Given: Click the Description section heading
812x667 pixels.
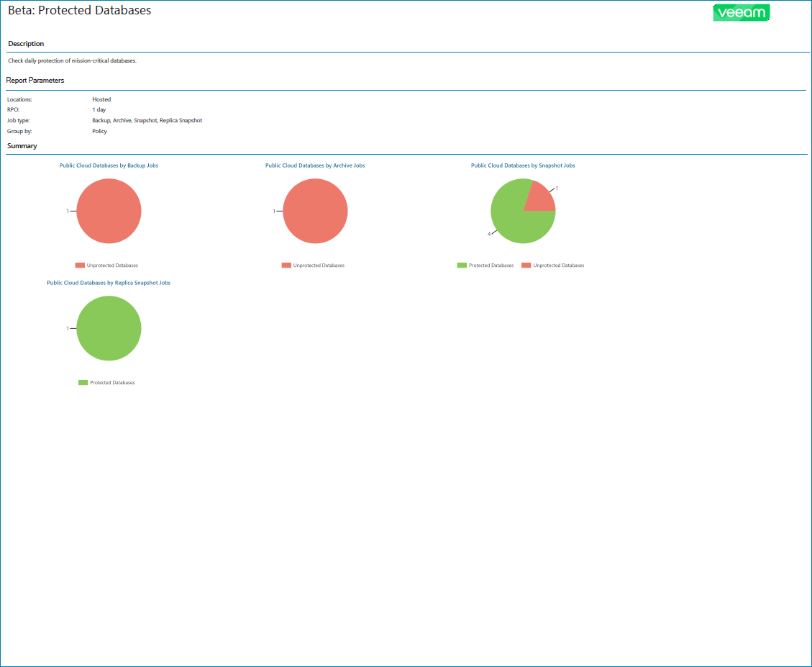Looking at the screenshot, I should [x=26, y=44].
